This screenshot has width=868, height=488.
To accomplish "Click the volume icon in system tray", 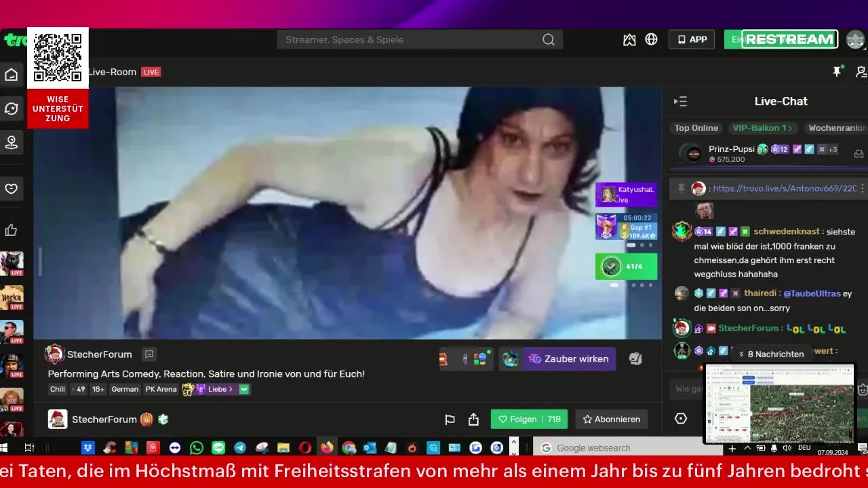I will point(787,448).
